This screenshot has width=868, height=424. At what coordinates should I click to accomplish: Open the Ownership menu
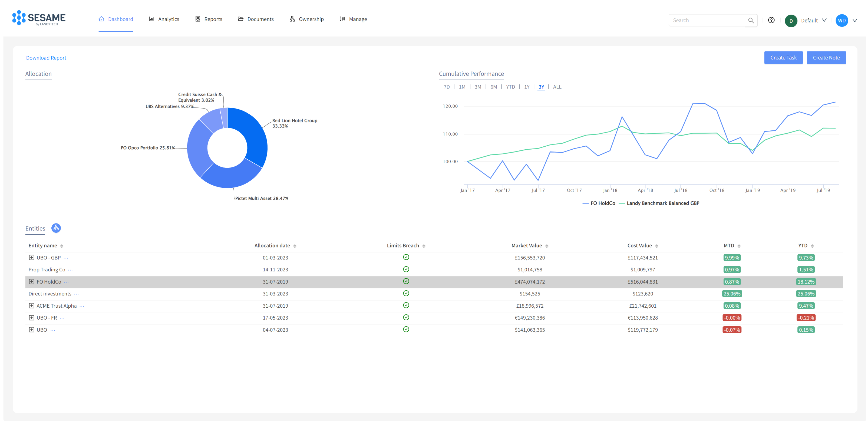[307, 19]
